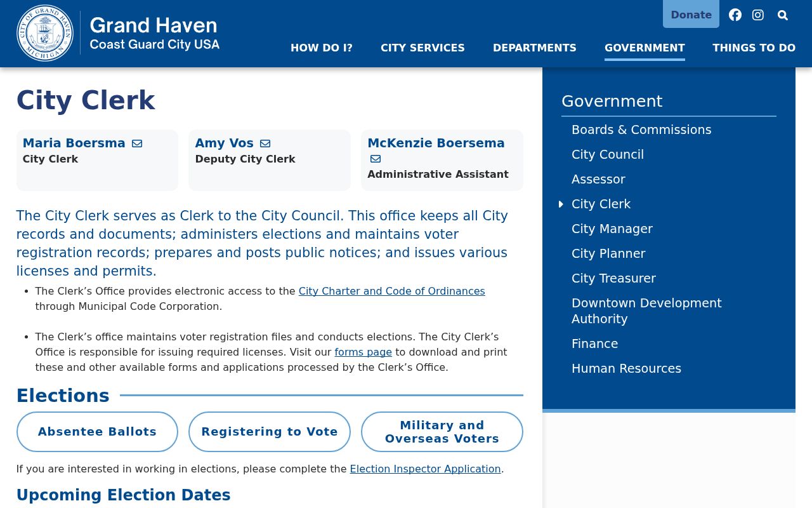Open the Facebook page icon
The width and height of the screenshot is (812, 508).
735,15
